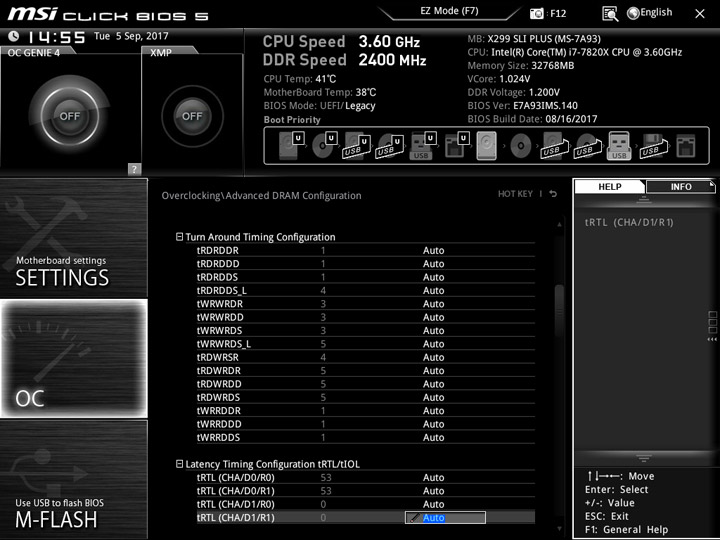Click the scroll up arrow of settings list

[x=559, y=225]
